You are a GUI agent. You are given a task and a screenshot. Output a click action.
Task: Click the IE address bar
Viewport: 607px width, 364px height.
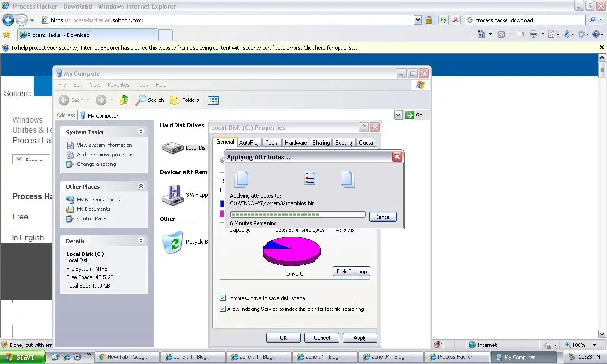tap(227, 20)
